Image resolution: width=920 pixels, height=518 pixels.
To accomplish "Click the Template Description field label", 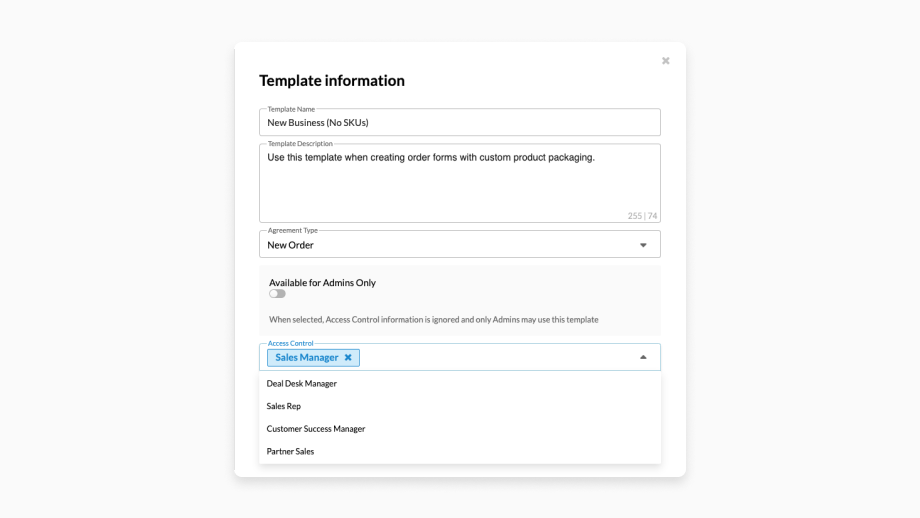I will (x=300, y=144).
